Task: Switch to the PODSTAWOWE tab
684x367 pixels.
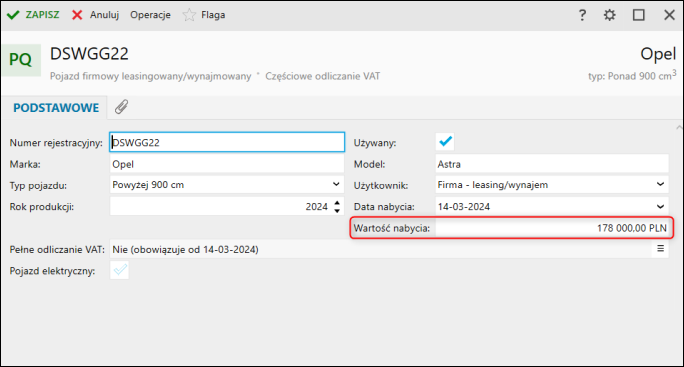Action: tap(56, 108)
